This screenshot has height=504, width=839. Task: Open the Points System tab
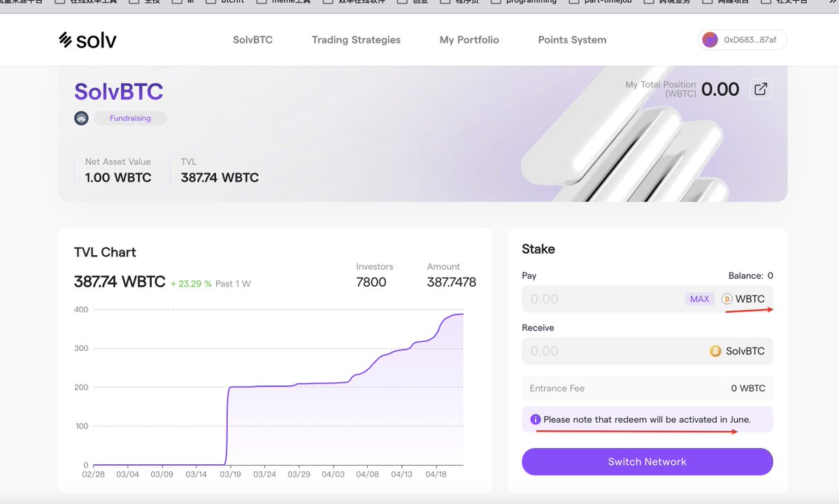(572, 40)
